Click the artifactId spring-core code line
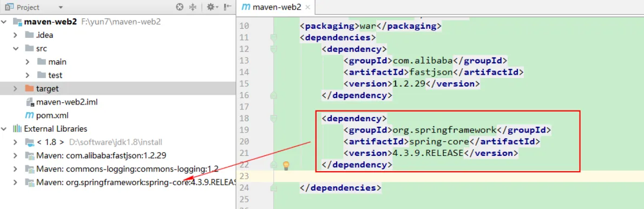644x209 pixels. point(442,142)
